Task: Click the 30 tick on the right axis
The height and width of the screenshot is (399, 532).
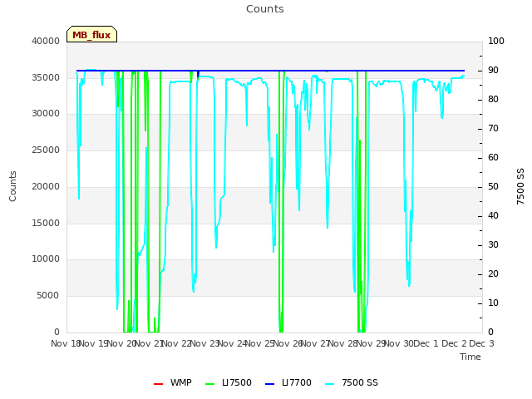Action: point(493,244)
